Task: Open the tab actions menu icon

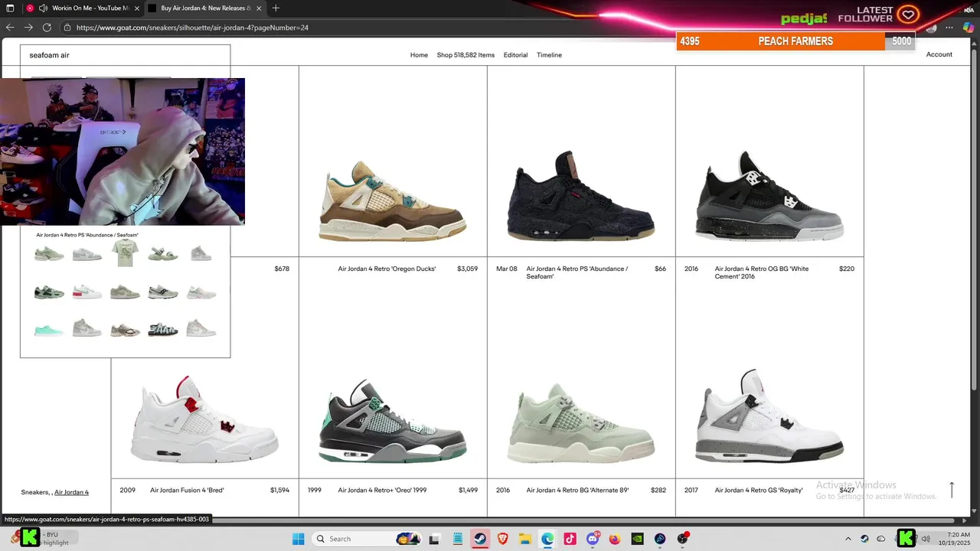Action: pos(10,8)
